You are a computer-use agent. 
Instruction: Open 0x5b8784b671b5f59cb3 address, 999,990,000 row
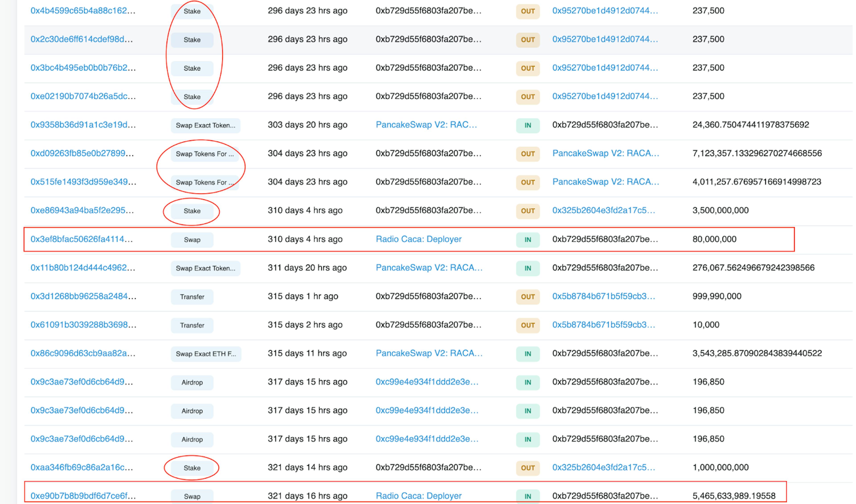[604, 296]
